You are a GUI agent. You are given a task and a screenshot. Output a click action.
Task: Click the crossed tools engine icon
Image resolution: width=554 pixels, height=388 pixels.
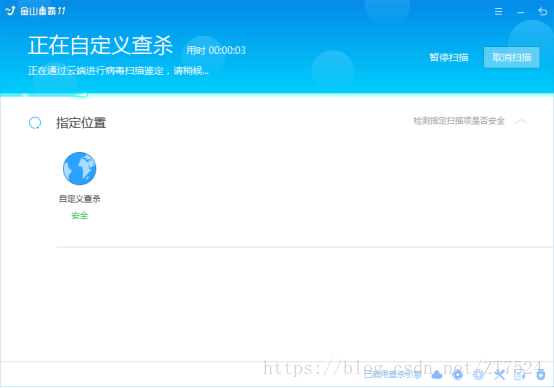pos(499,375)
